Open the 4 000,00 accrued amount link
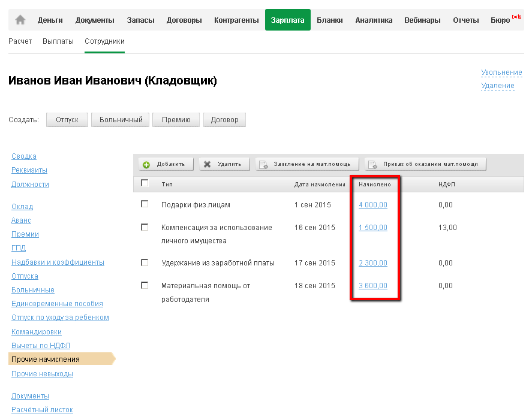 click(x=372, y=205)
